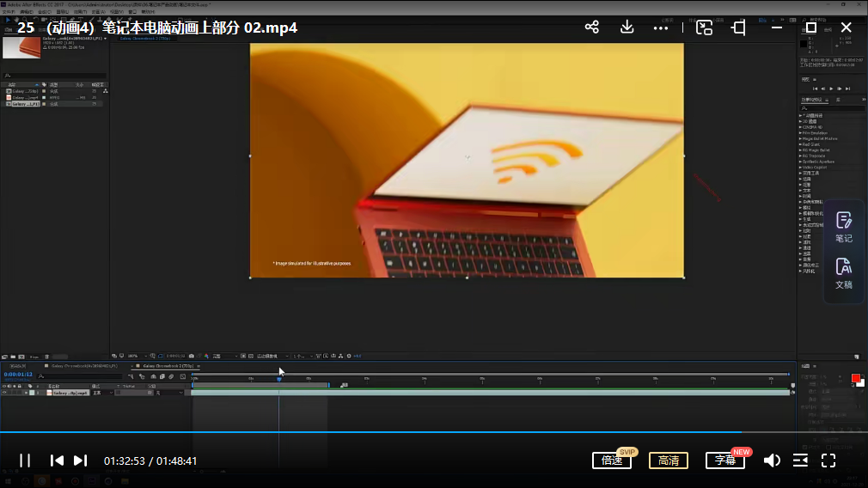Switch to the 渲染队列 render queue tab
The image size is (868, 488).
pos(18,366)
